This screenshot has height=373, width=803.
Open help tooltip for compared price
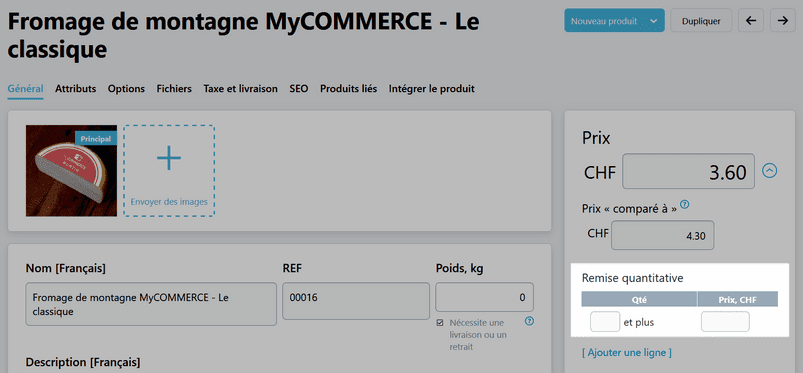(x=684, y=205)
